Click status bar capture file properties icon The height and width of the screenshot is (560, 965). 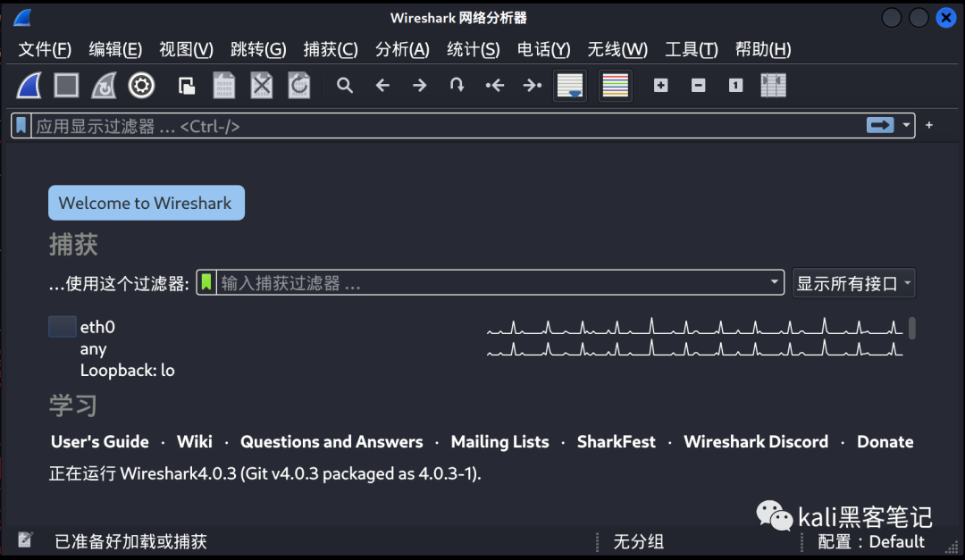point(25,540)
